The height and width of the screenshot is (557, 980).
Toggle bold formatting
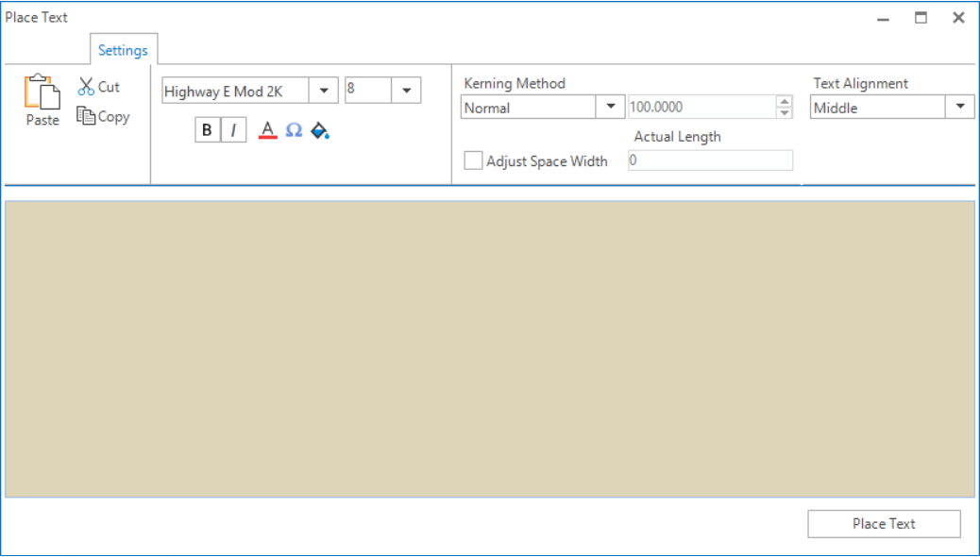click(x=208, y=130)
